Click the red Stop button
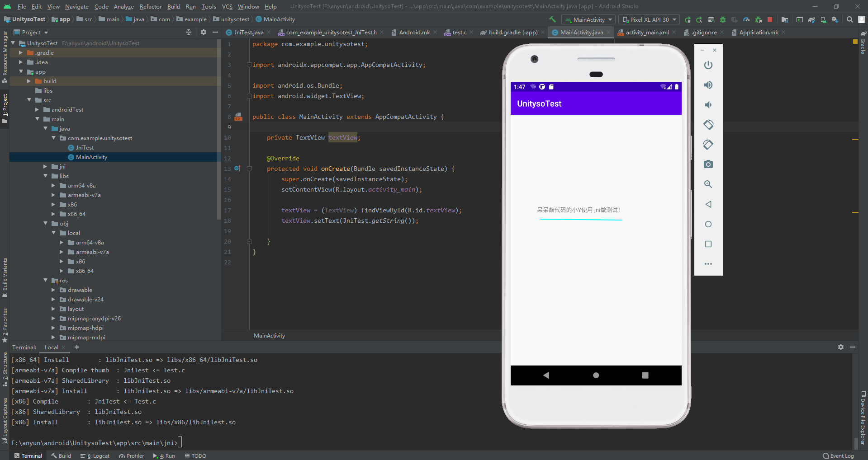868x460 pixels. [x=770, y=19]
